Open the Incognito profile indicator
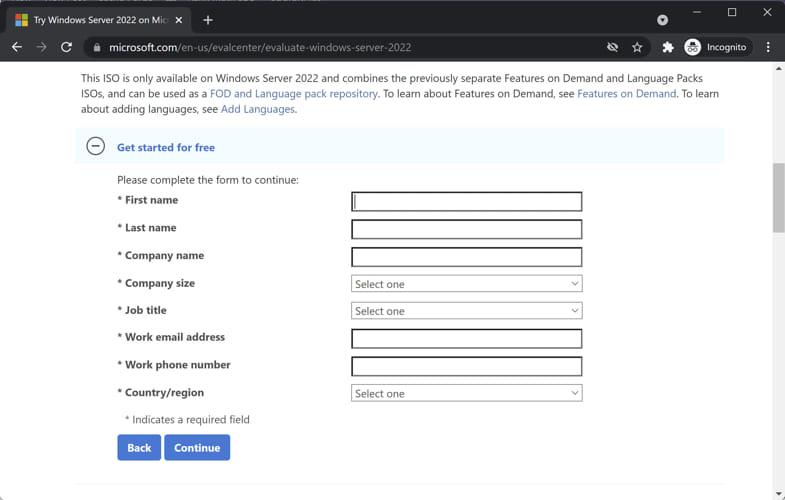 [x=716, y=47]
